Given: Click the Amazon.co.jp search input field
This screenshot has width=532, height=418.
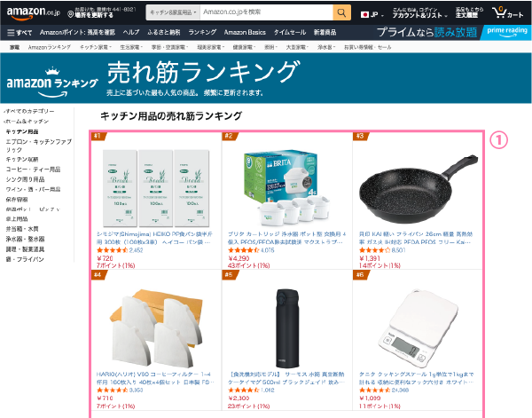Looking at the screenshot, I should click(267, 12).
